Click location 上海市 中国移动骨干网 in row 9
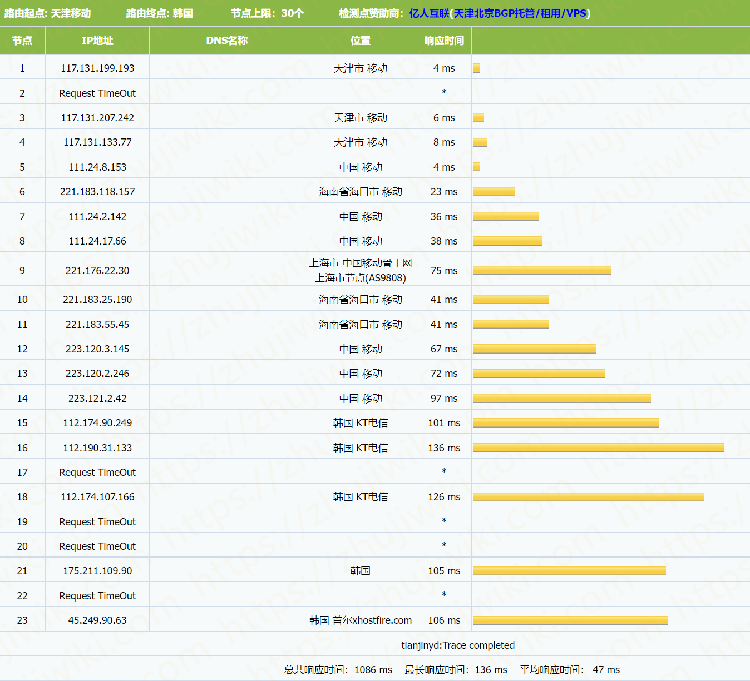750x681 pixels. (x=360, y=264)
